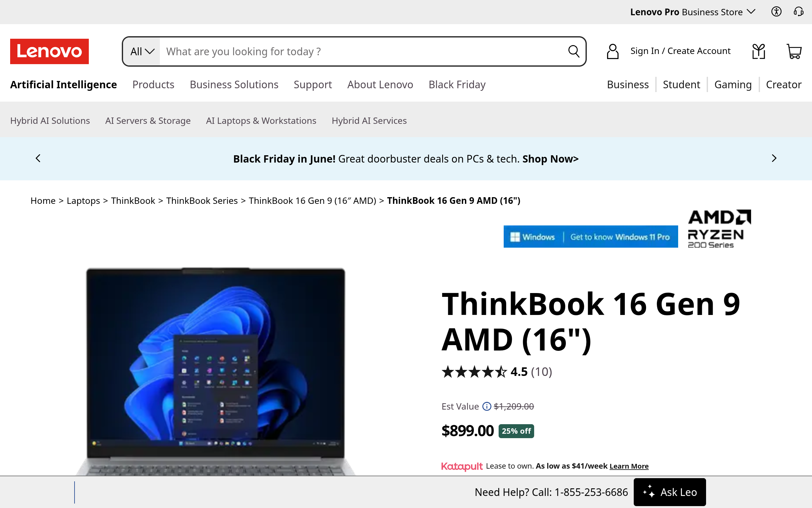The width and height of the screenshot is (812, 508).
Task: Click the struck-through $1,209.00 value
Action: (514, 406)
